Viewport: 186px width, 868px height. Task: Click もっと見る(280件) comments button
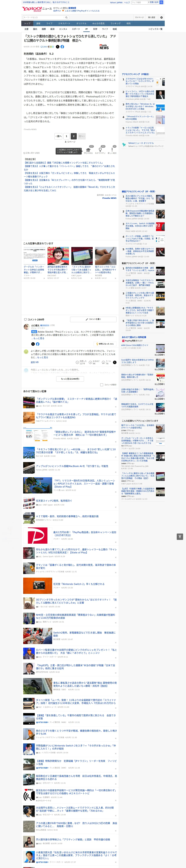click(70, 379)
